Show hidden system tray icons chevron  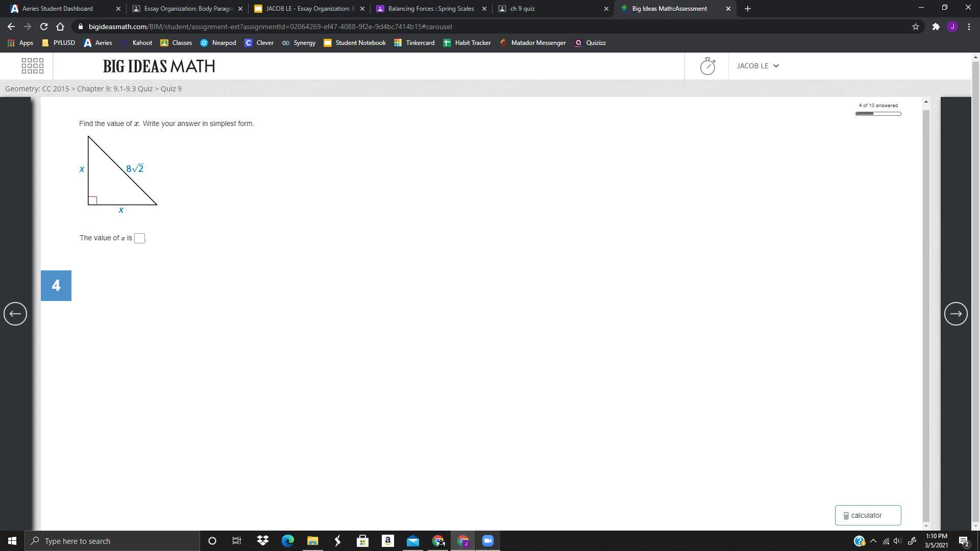[873, 541]
